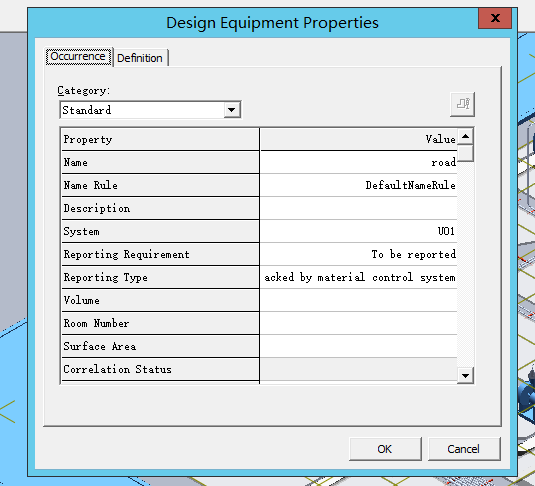Select the 'Name' property row label
The image size is (535, 486).
160,162
